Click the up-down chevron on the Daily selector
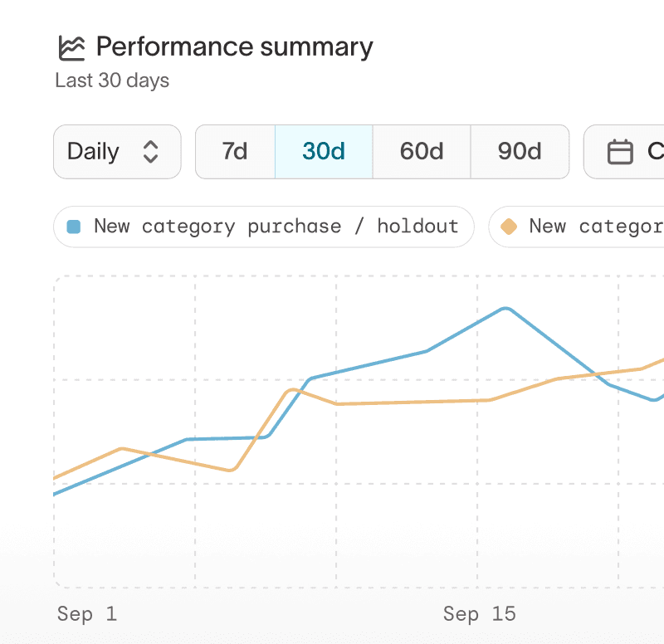This screenshot has width=664, height=644. coord(151,152)
